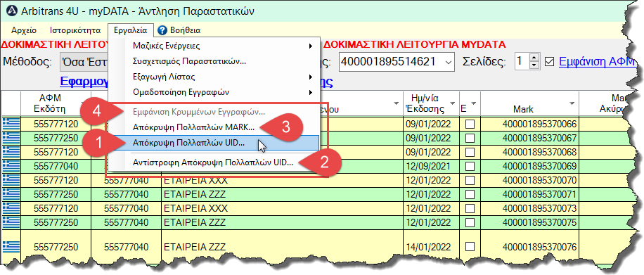
Task: Check the E box for Mark 400001895370076
Action: point(470,247)
